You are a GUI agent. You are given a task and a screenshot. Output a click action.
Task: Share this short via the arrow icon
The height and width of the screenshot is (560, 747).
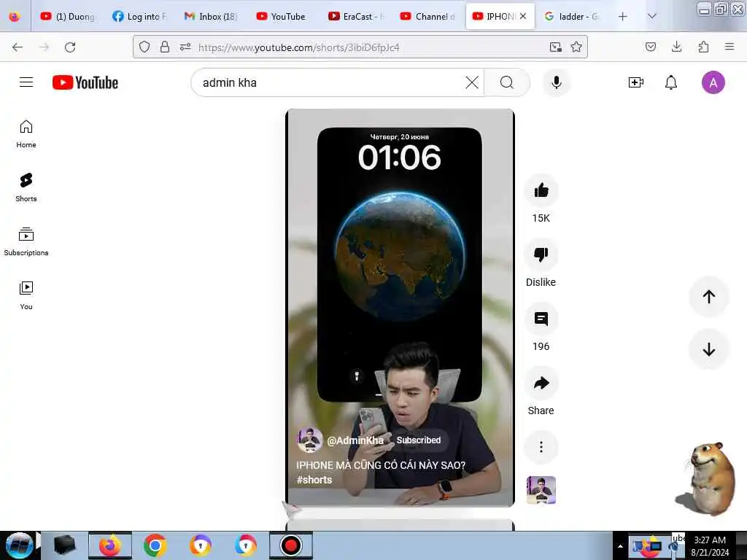(541, 383)
